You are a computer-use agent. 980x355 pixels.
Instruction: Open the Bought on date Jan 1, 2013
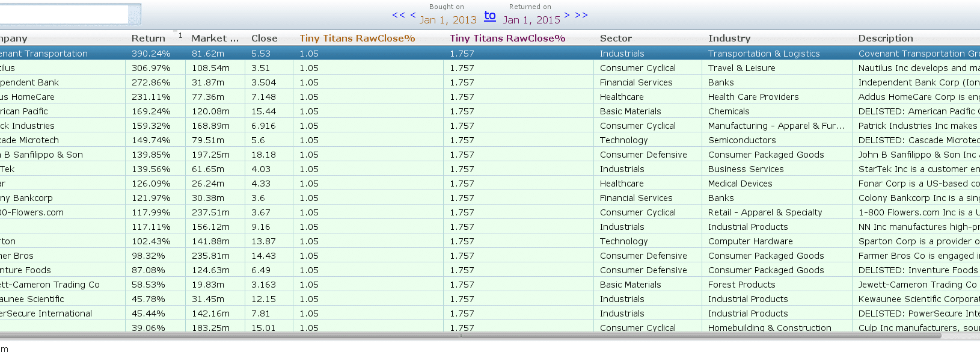[x=448, y=20]
